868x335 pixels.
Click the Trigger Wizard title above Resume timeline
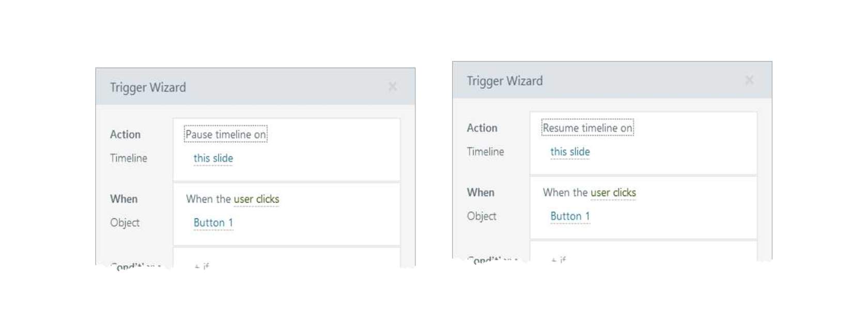coord(505,81)
